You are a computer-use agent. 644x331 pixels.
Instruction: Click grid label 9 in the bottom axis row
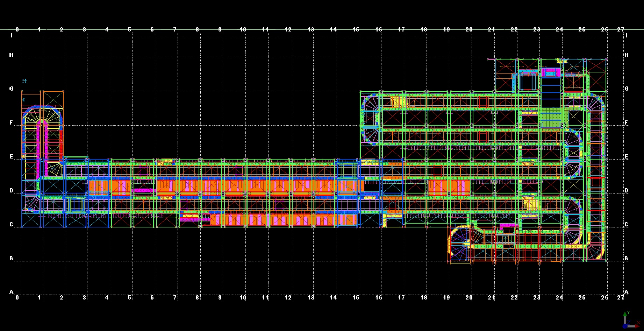220,298
